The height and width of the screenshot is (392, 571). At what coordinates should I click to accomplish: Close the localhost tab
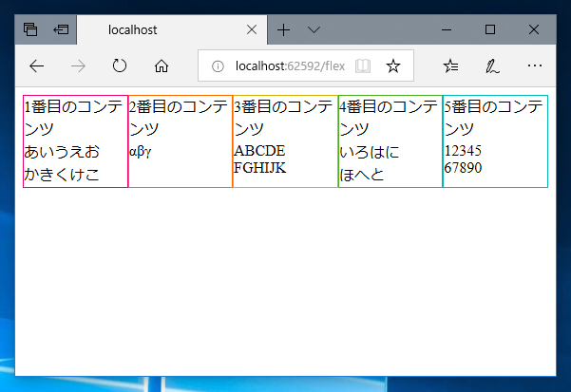tap(252, 29)
